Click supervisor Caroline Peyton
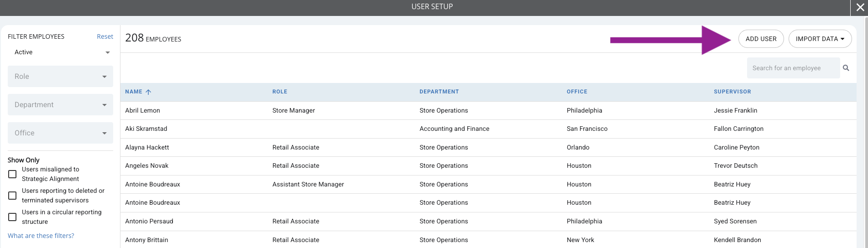868x248 pixels. [737, 147]
